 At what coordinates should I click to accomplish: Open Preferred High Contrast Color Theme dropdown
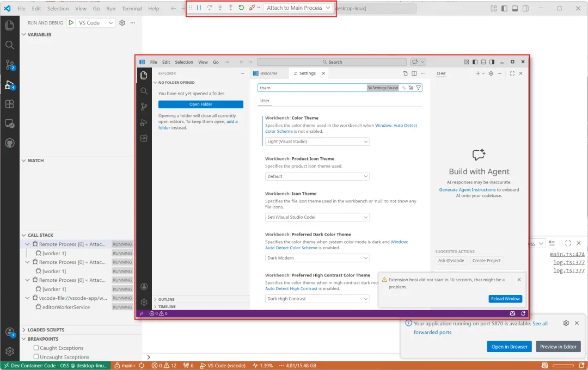pos(317,299)
